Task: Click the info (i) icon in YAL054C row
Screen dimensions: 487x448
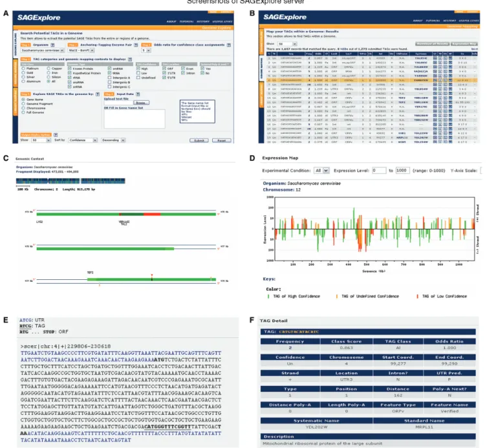Action: point(440,58)
